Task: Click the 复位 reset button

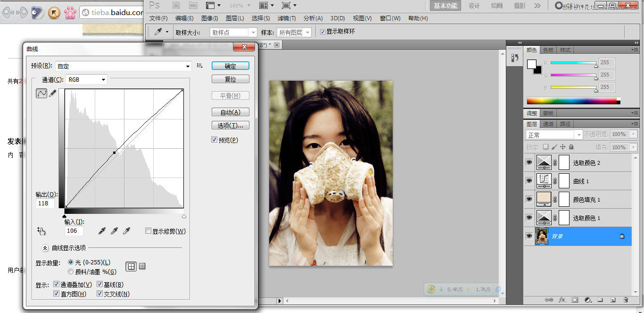Action: (231, 79)
